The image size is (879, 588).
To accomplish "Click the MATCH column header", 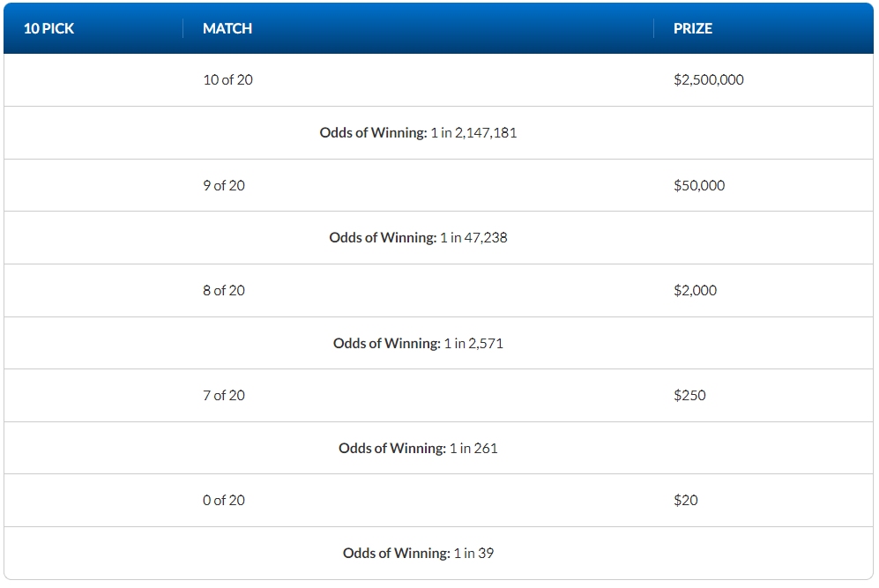I will coord(227,28).
